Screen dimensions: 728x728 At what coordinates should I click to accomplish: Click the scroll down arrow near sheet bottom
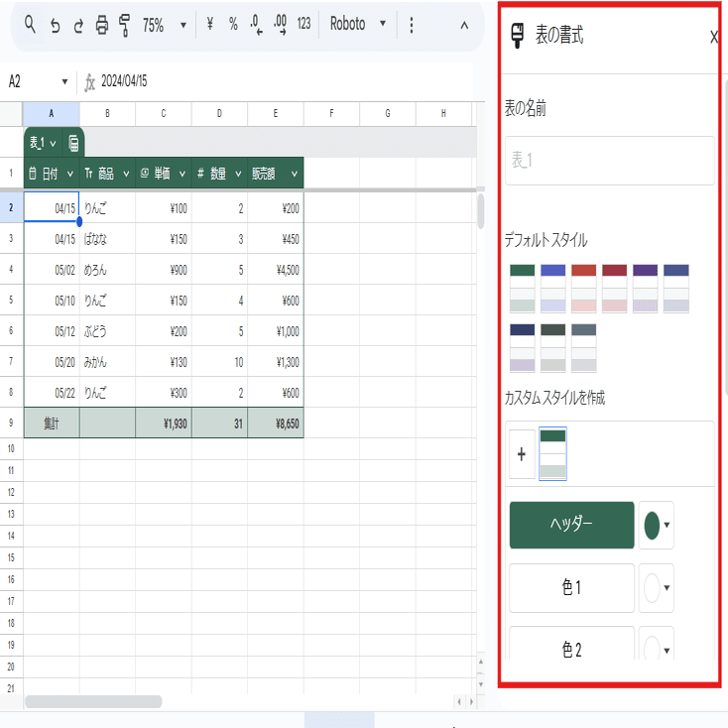click(x=481, y=684)
